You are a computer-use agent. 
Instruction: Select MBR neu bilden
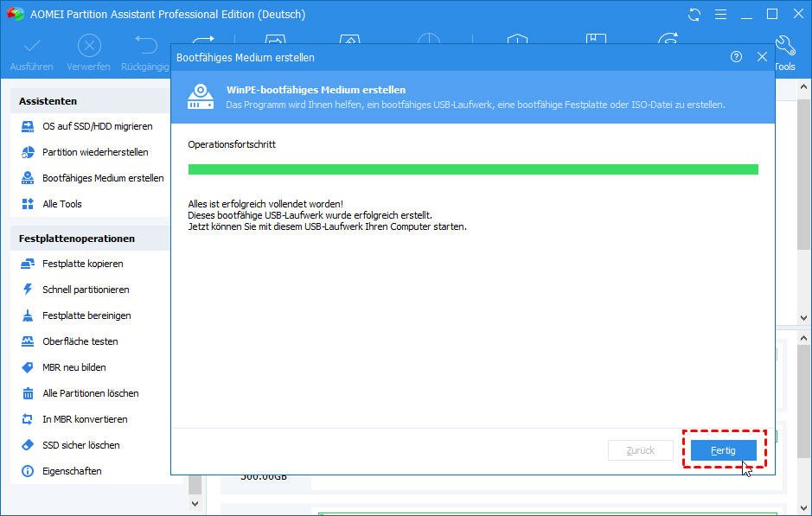[x=74, y=367]
